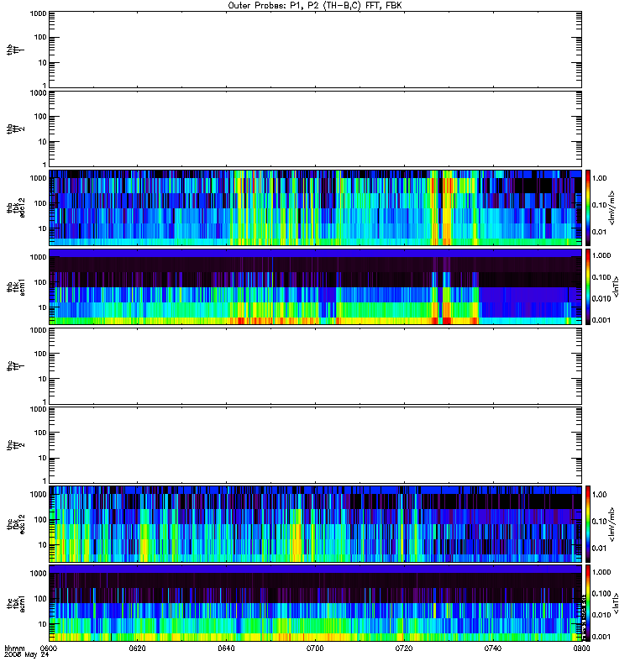Click the 0600 time axis label
Image resolution: width=630 pixels, height=672 pixels.
coord(49,648)
